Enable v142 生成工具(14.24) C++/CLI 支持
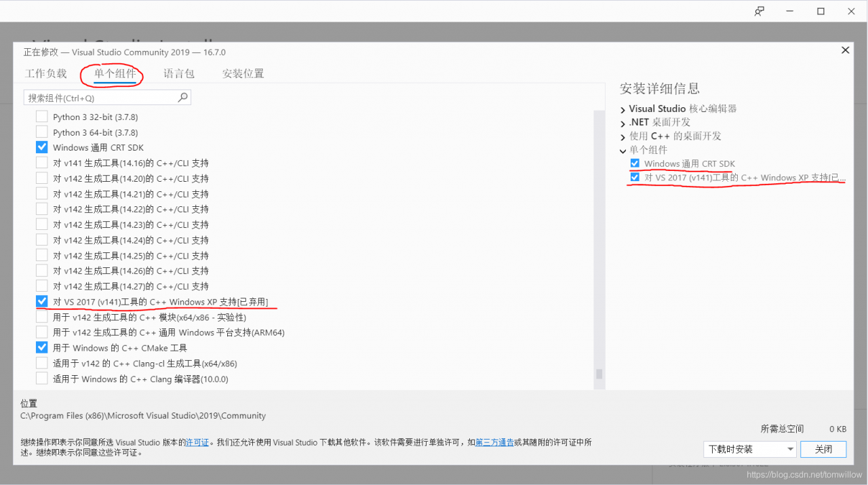 42,240
